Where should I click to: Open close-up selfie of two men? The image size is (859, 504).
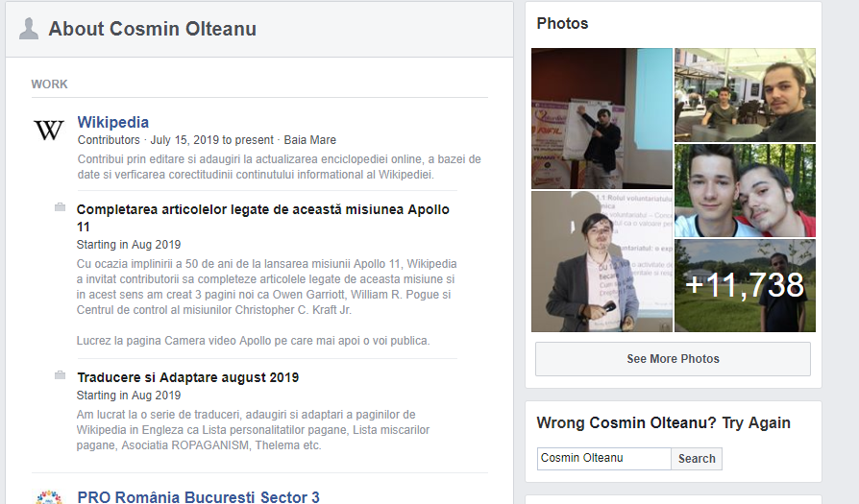745,190
